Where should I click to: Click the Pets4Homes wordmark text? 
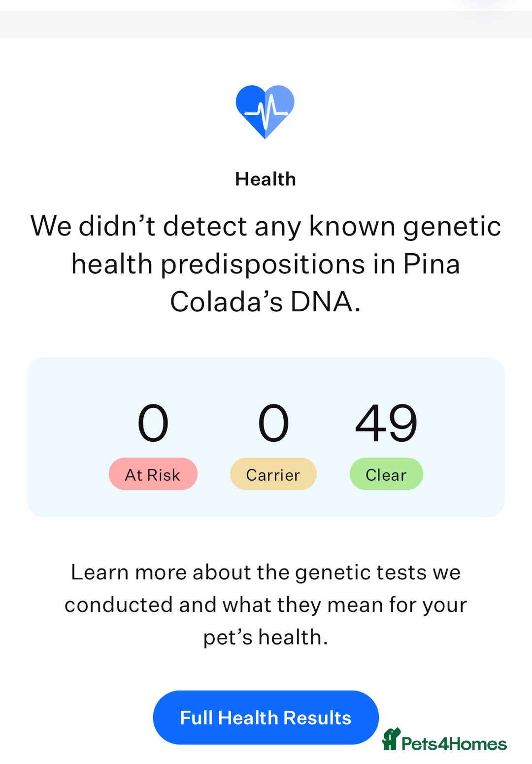(454, 743)
